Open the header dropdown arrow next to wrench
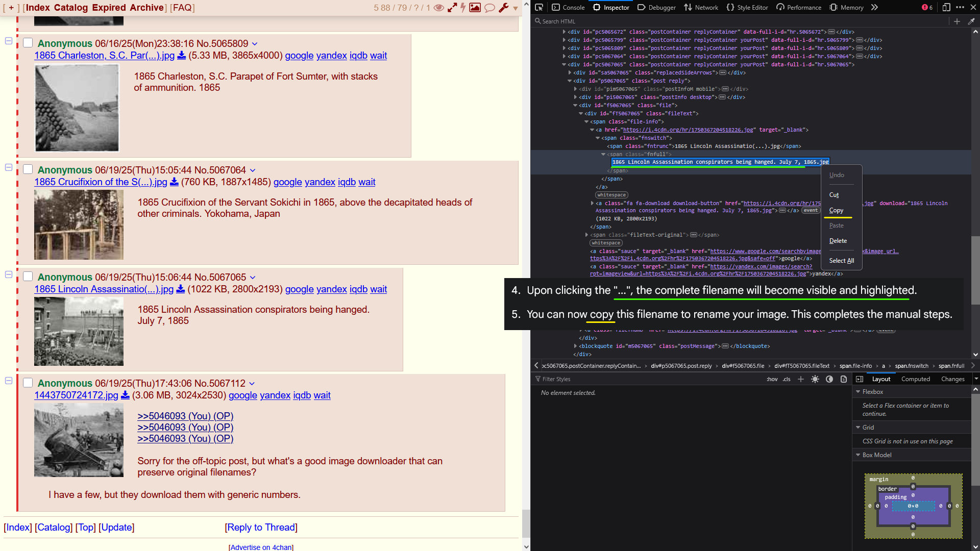This screenshot has width=980, height=551. (516, 8)
